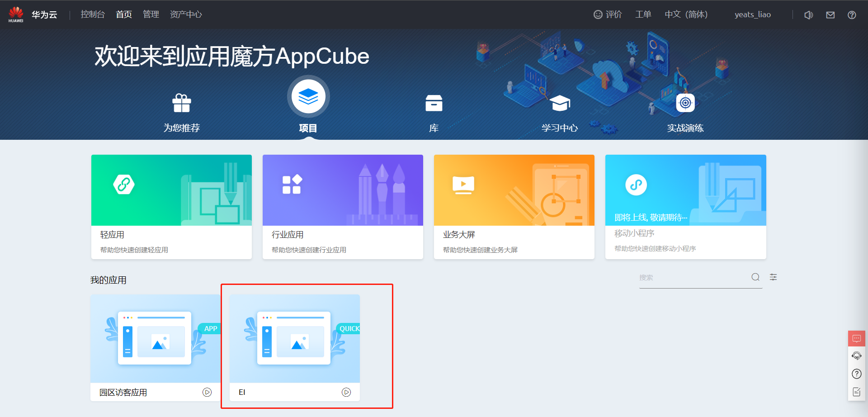Screen dimensions: 868x417
Task: Open 资产中心 in the top bar
Action: pyautogui.click(x=186, y=14)
